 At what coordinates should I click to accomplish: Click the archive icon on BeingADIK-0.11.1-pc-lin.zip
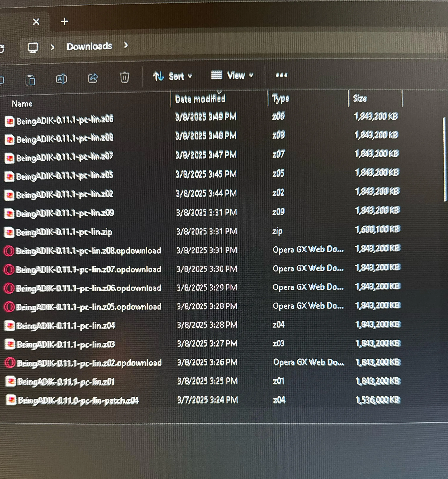pyautogui.click(x=10, y=232)
